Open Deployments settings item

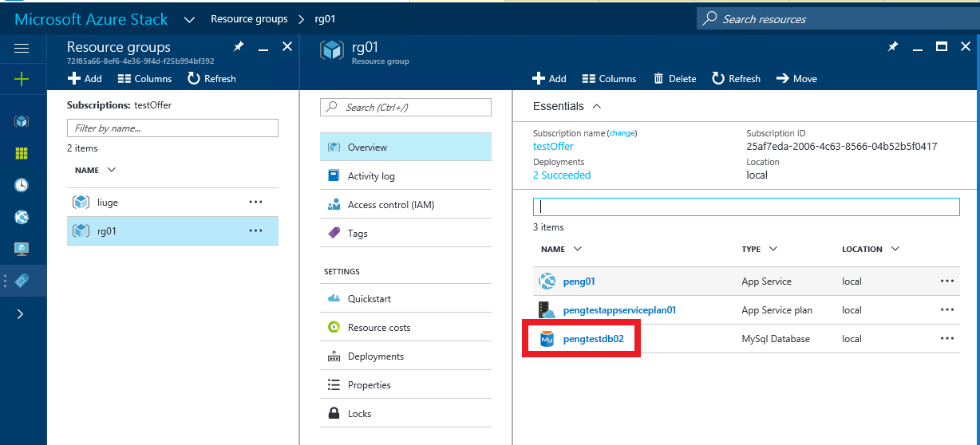coord(405,356)
